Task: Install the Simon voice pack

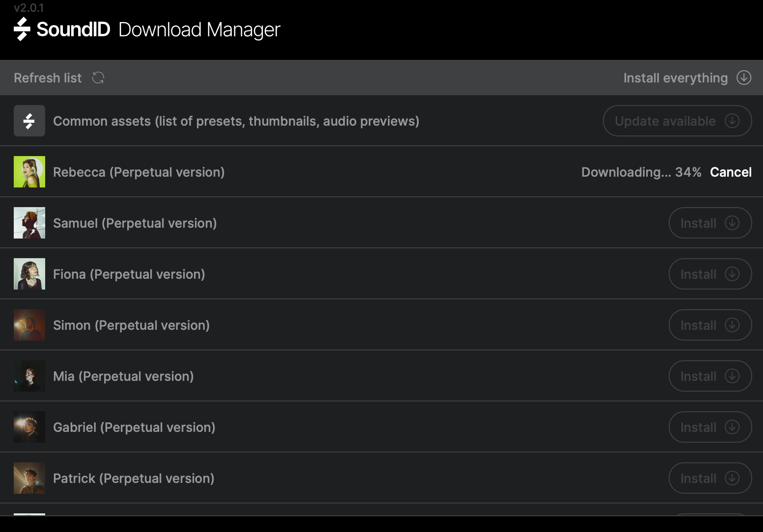Action: [x=709, y=325]
